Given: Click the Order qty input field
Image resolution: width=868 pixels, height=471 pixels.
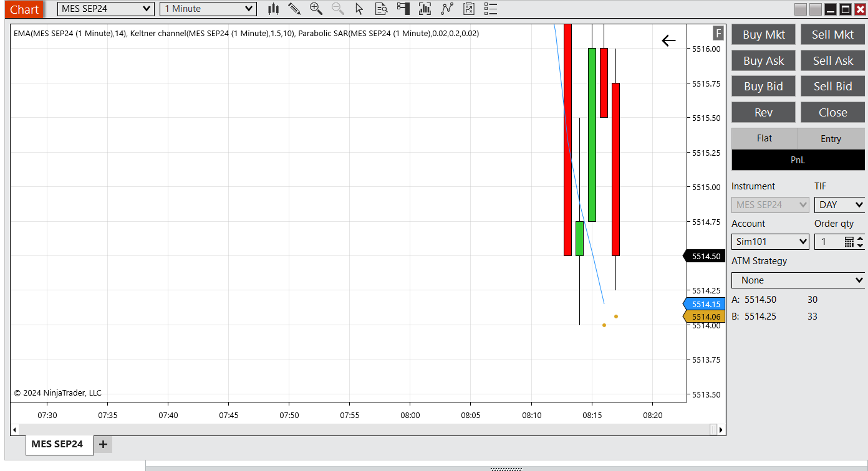Looking at the screenshot, I should coord(829,242).
